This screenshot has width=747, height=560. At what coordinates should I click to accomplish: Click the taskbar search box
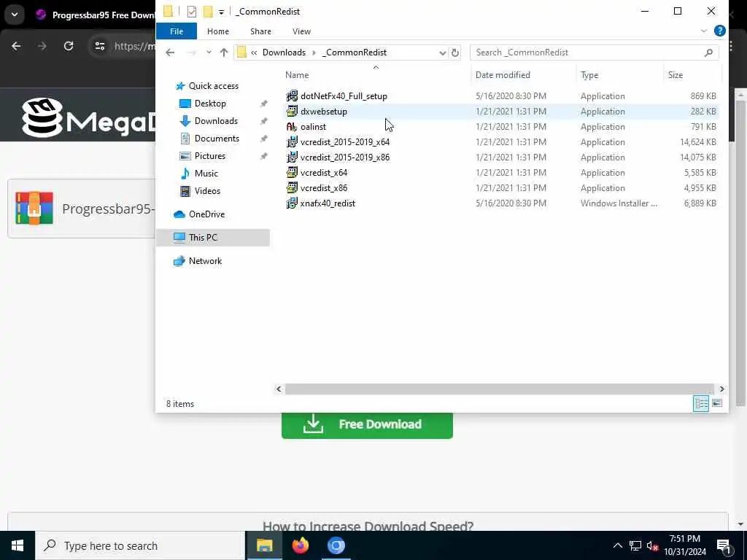click(x=140, y=545)
